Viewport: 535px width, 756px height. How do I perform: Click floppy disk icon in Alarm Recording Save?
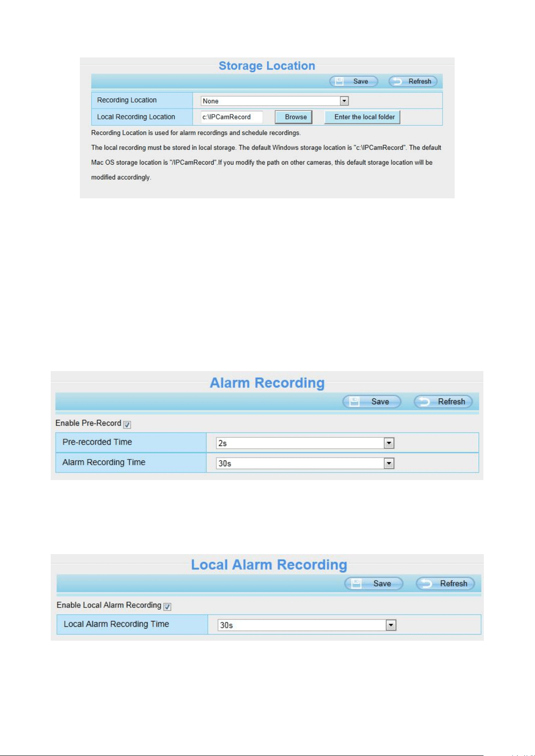pos(355,402)
